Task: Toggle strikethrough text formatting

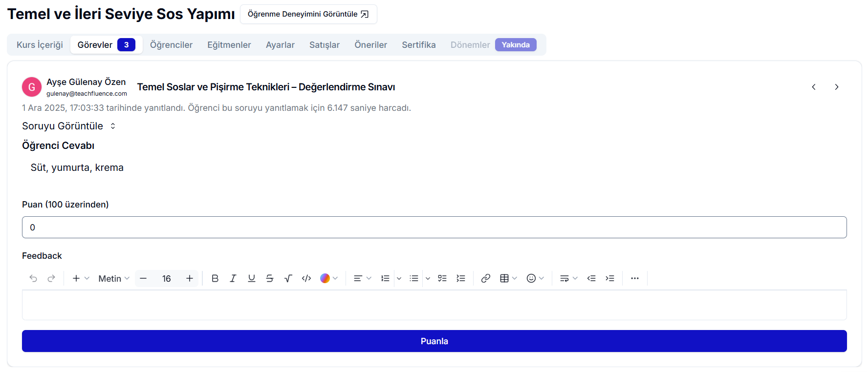Action: tap(270, 278)
